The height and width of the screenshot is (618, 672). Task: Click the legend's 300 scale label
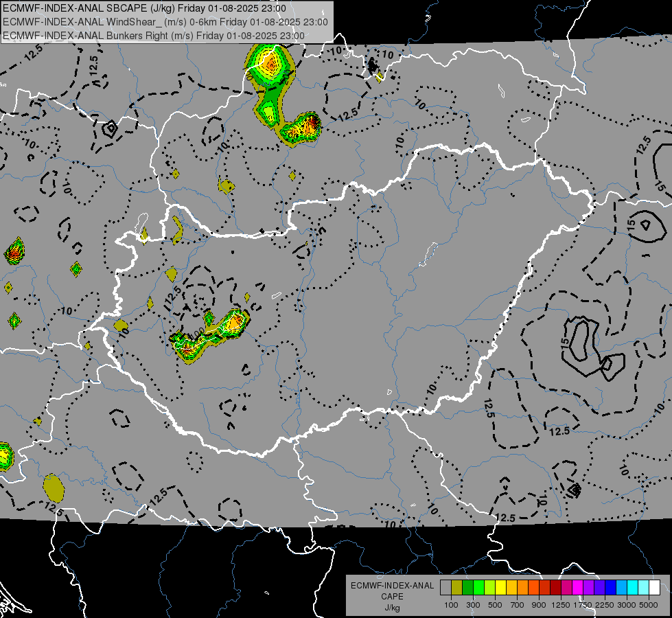click(x=473, y=605)
